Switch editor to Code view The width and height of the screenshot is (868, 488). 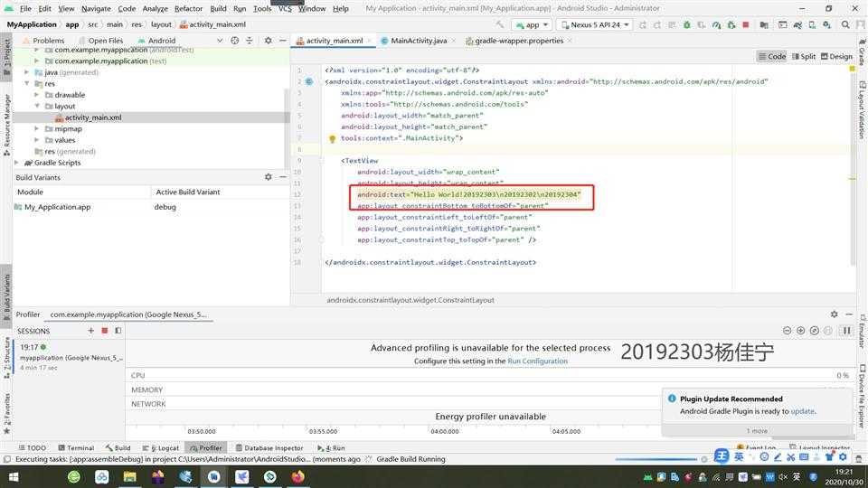771,56
